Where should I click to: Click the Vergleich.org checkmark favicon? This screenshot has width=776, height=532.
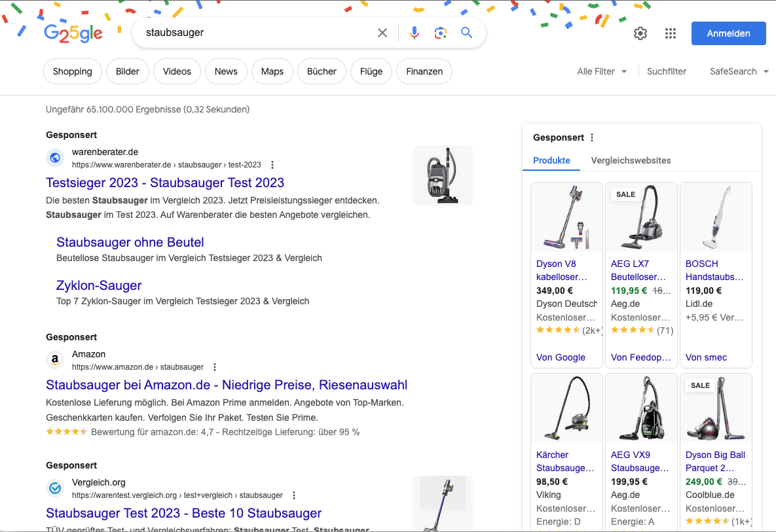point(55,488)
